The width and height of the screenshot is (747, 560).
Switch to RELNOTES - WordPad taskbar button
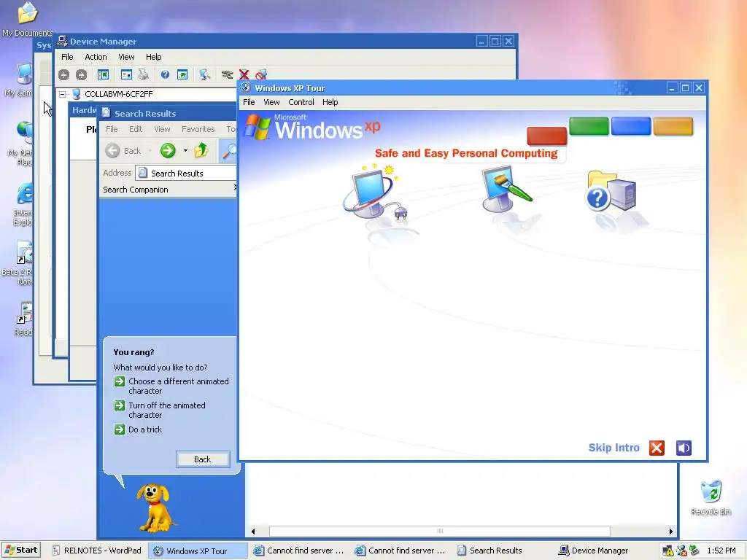click(97, 551)
